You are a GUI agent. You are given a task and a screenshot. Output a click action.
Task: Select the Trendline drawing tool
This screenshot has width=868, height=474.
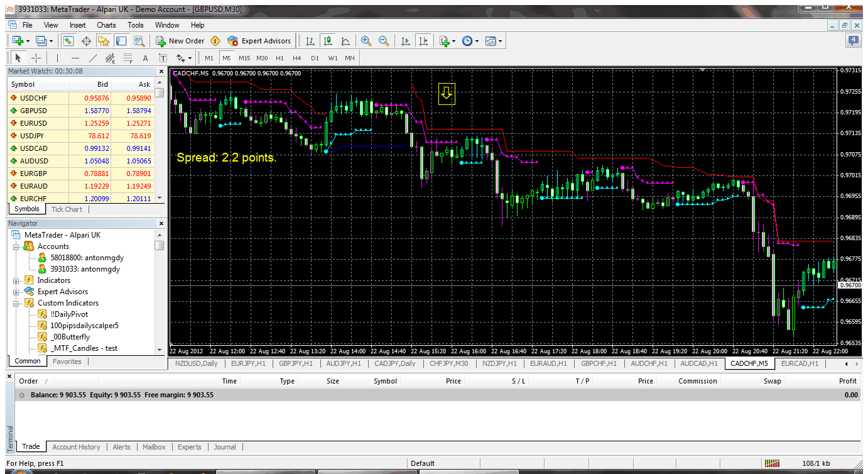93,58
